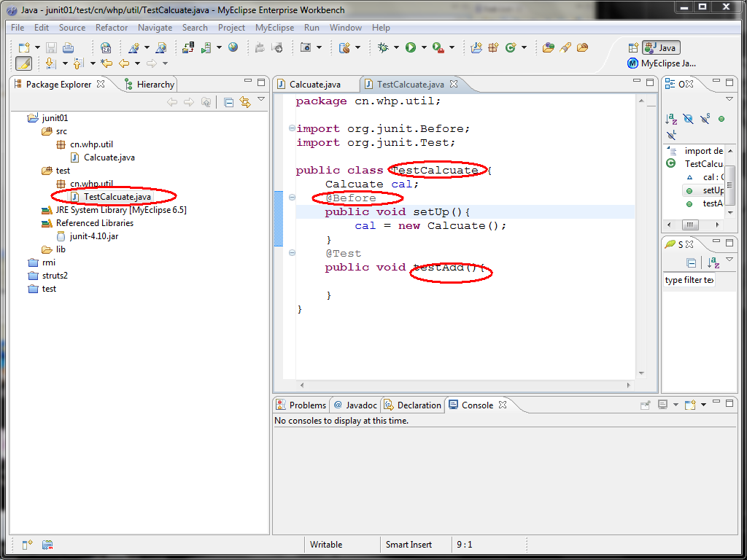Screen dimensions: 747x560
Task: Sort Outline members alphabetically
Action: click(671, 119)
